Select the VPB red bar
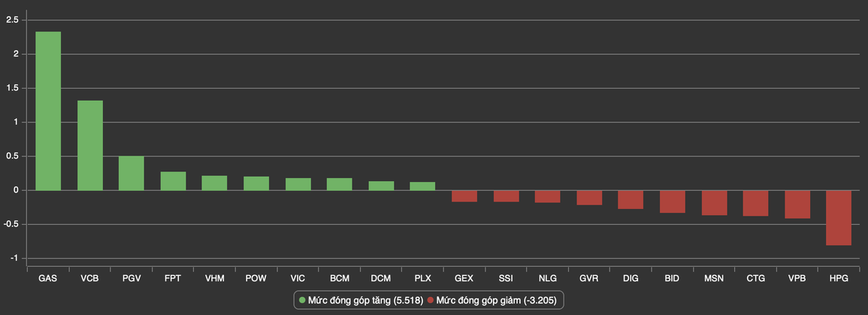This screenshot has height=315, width=868. point(797,204)
